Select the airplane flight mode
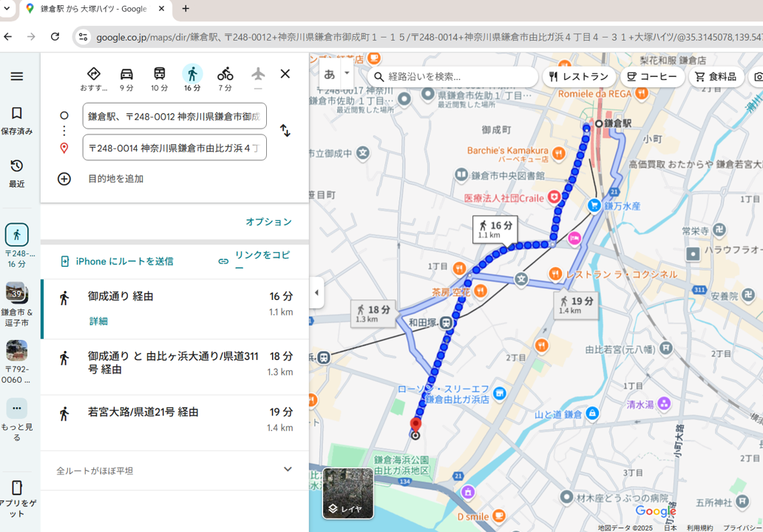Screen dimensions: 763x532 [258, 78]
